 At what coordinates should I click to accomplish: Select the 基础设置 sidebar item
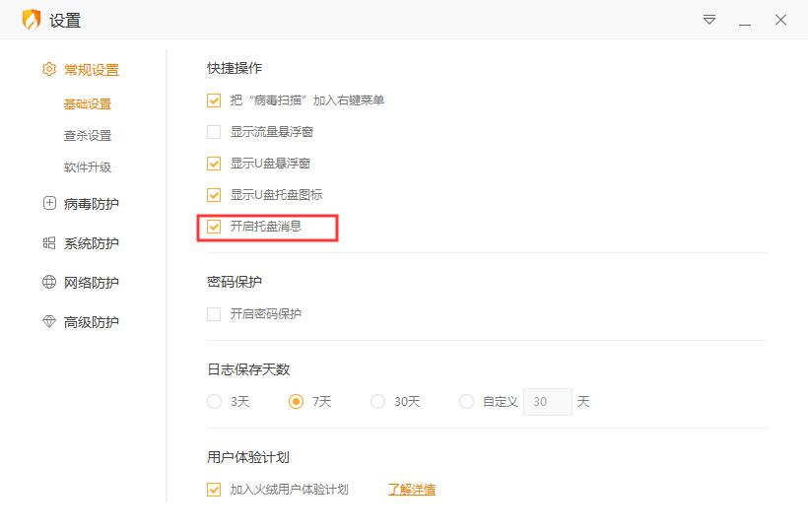point(88,104)
